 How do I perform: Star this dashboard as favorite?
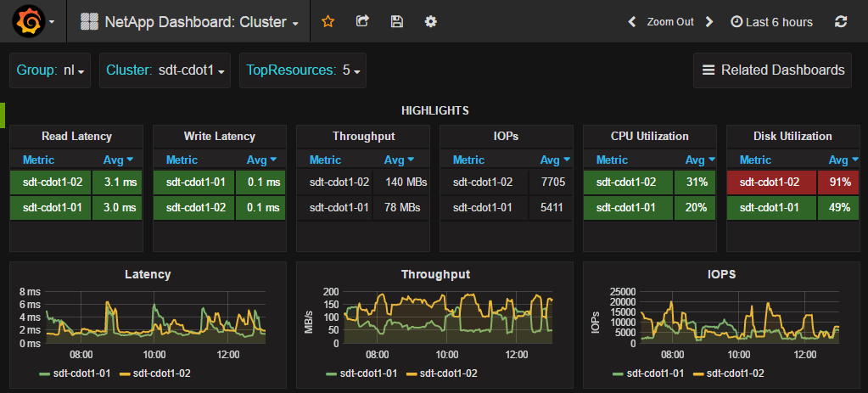[328, 22]
